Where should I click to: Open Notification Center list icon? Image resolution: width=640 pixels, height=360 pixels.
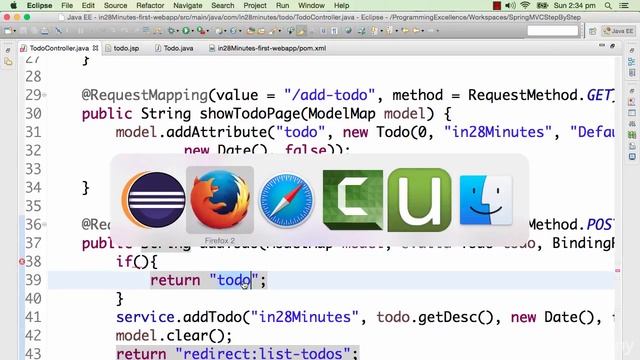[x=624, y=6]
